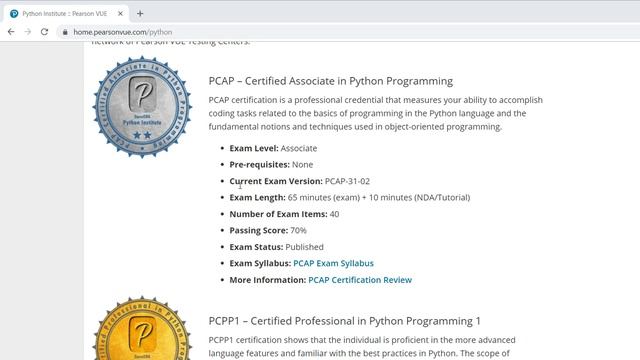Click the Pearson VUE tab favicon

[x=14, y=13]
